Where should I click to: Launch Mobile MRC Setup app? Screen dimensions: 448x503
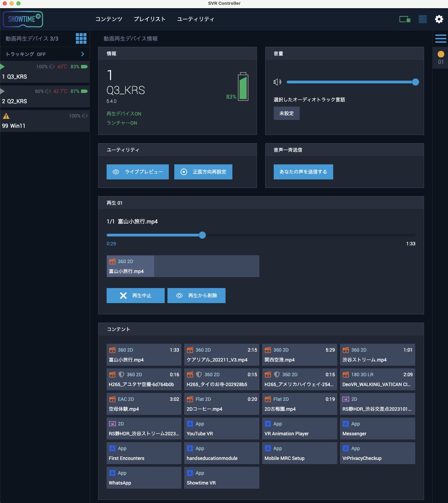tap(300, 453)
